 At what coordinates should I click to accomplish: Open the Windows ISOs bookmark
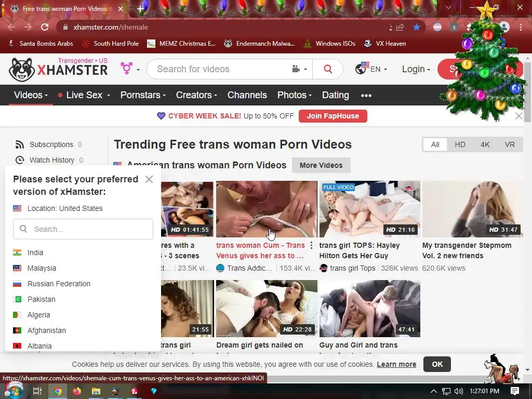point(329,44)
